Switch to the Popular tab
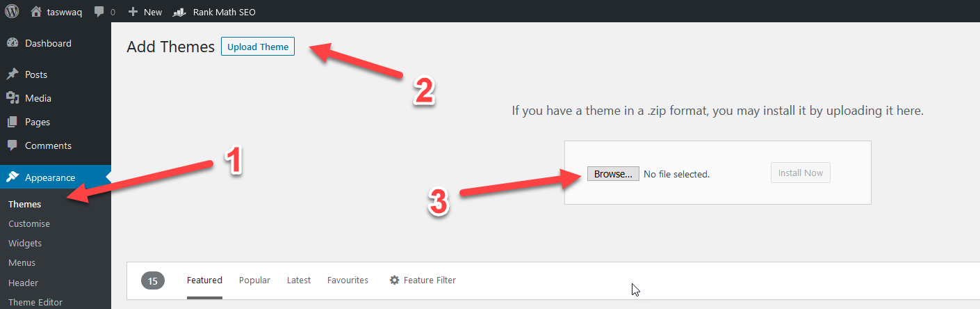 coord(254,280)
